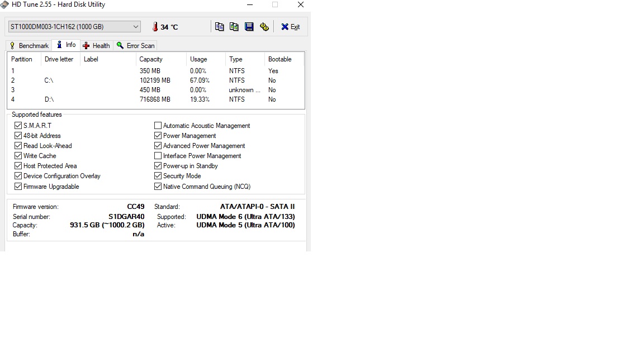Click the n/a buffer value

(x=139, y=234)
